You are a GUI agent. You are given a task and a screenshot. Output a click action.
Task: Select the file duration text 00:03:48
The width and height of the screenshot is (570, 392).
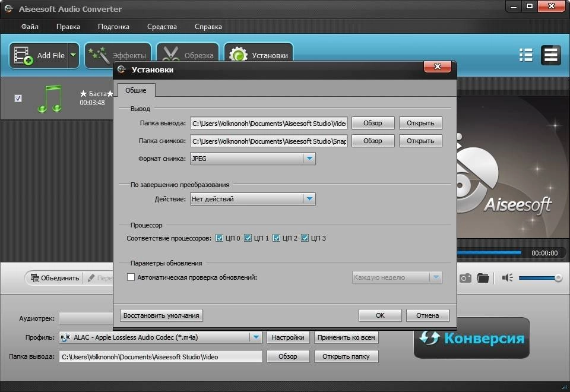(x=93, y=103)
